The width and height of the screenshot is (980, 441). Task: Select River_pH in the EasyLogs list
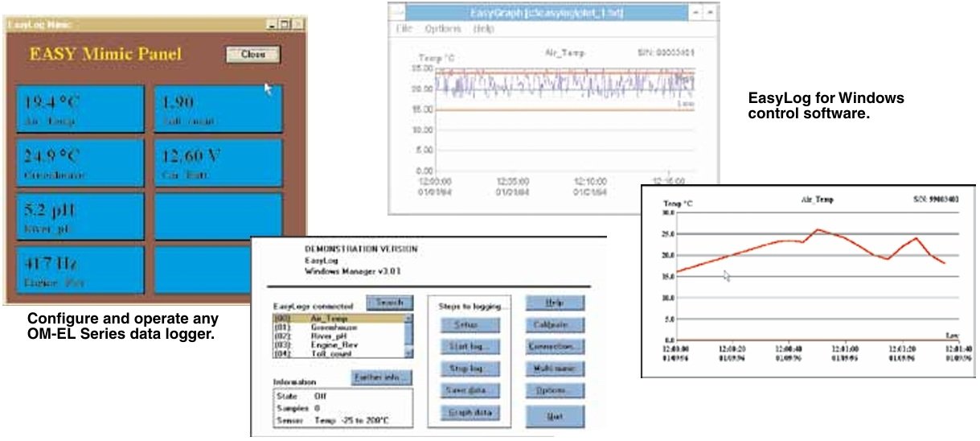point(338,336)
